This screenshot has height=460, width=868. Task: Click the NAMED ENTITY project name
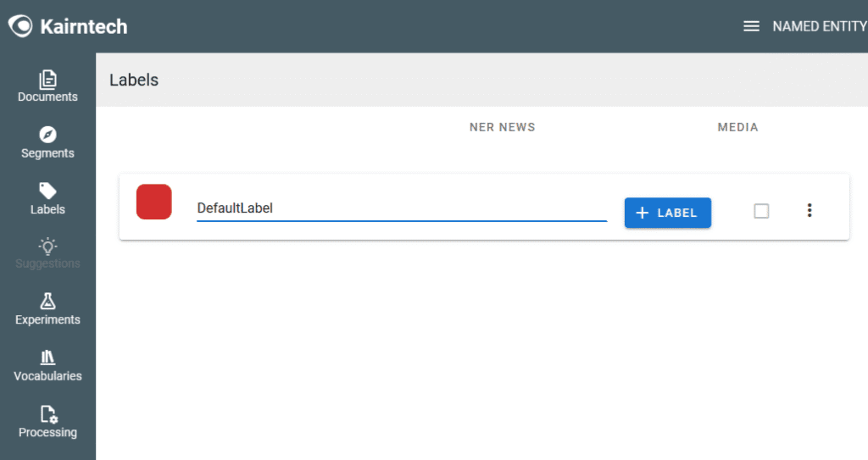tap(819, 26)
